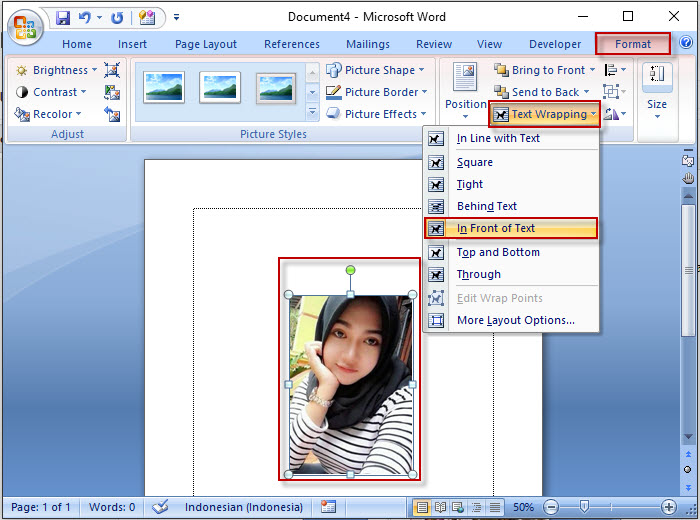The image size is (700, 520).
Task: Open the Page Layout tab
Action: (x=206, y=44)
